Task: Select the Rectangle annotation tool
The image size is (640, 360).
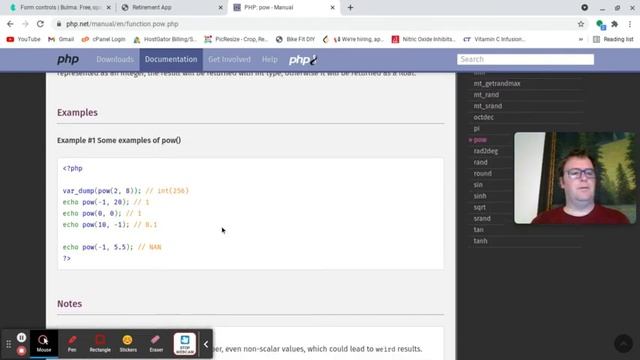Action: click(100, 344)
